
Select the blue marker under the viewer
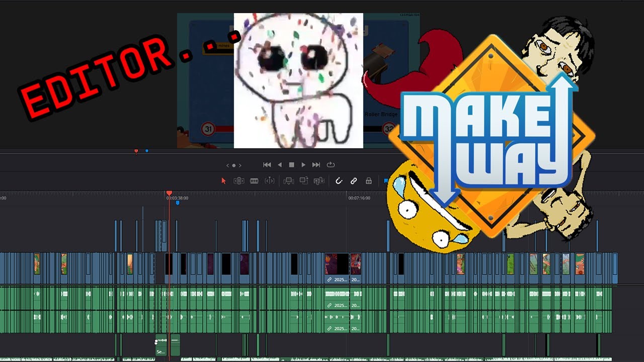(x=147, y=150)
